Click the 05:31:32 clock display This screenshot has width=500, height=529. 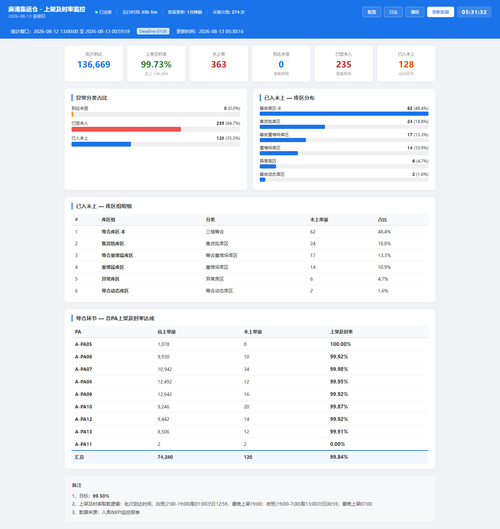[x=474, y=12]
